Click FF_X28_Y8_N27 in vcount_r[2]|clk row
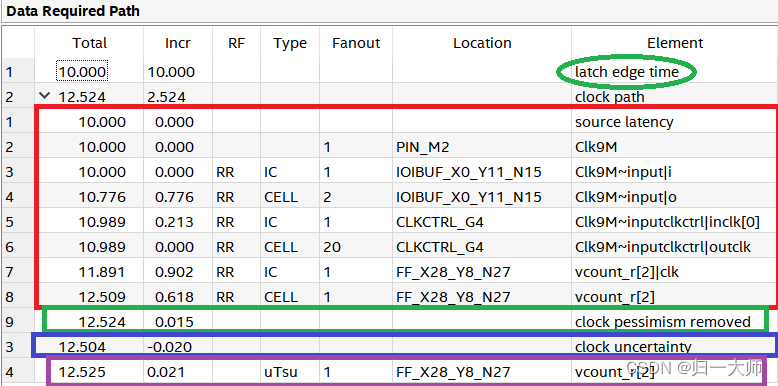This screenshot has width=778, height=386. point(453,272)
